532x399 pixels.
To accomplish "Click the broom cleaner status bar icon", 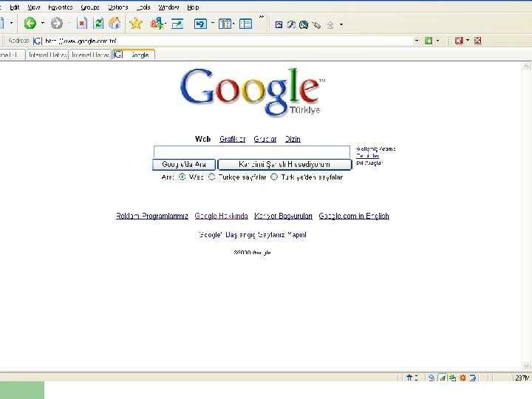I will (x=442, y=378).
